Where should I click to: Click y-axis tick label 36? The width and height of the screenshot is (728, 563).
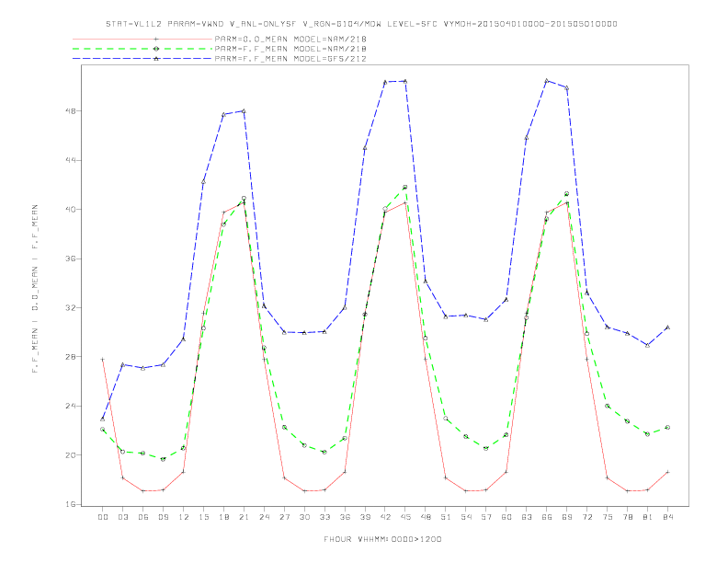pyautogui.click(x=73, y=259)
